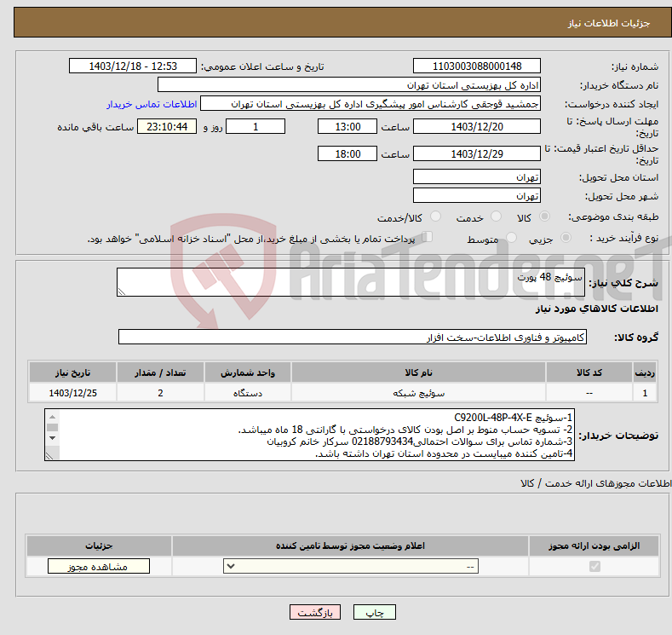672x635 pixels.
Task: Select the کالا/خدمت radio button
Action: [436, 217]
